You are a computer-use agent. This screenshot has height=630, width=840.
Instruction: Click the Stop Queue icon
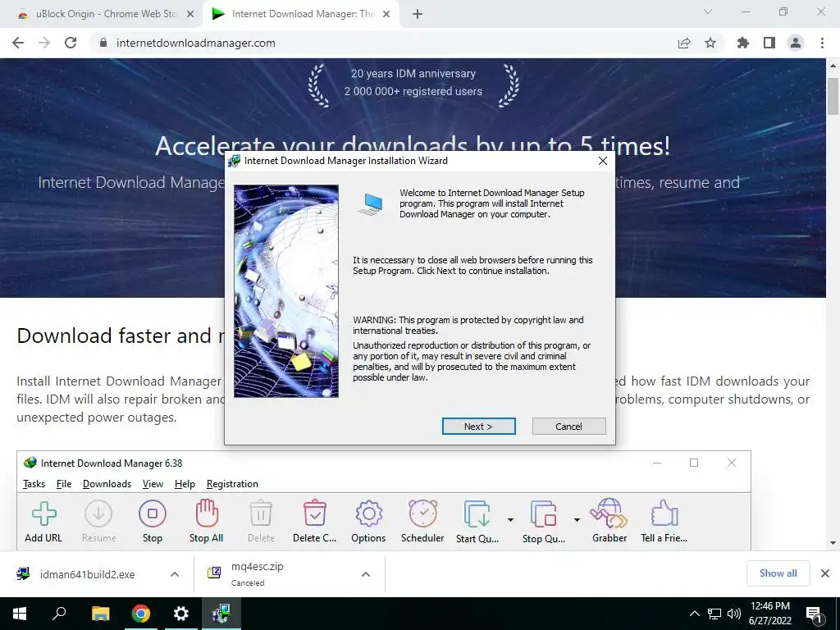(543, 514)
